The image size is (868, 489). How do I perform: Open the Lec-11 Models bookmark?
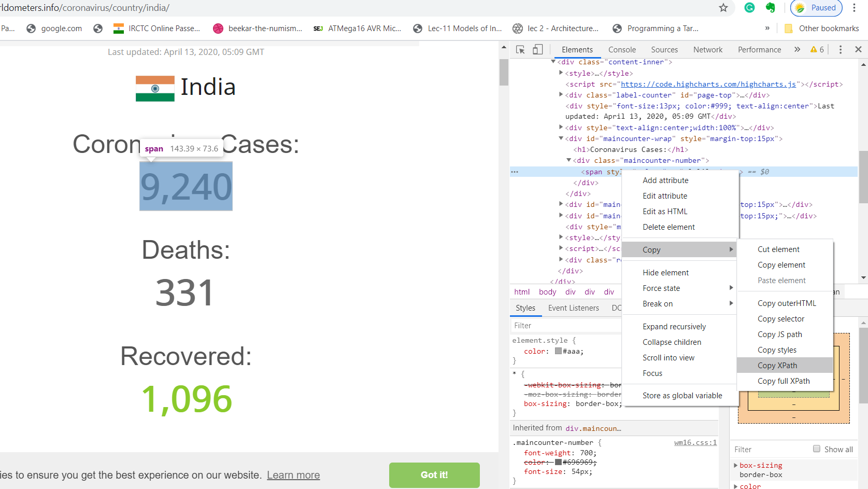tap(457, 29)
